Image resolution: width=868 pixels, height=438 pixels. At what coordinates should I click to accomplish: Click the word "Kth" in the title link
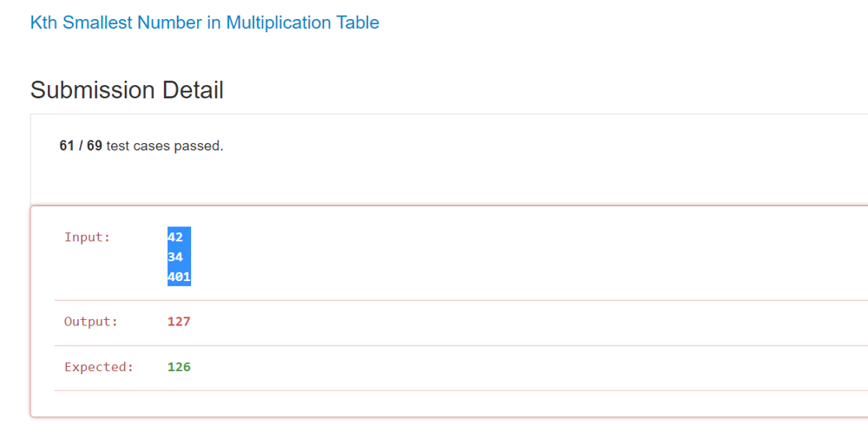(x=44, y=23)
